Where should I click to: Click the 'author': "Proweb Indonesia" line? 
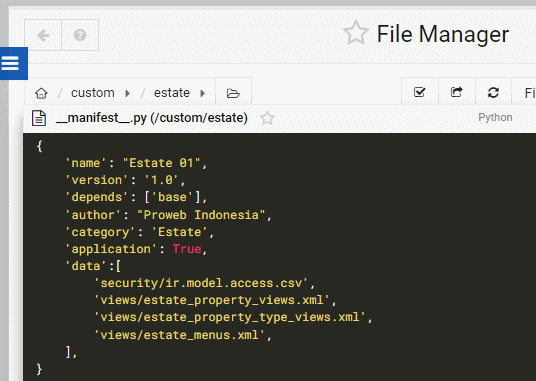tap(169, 215)
